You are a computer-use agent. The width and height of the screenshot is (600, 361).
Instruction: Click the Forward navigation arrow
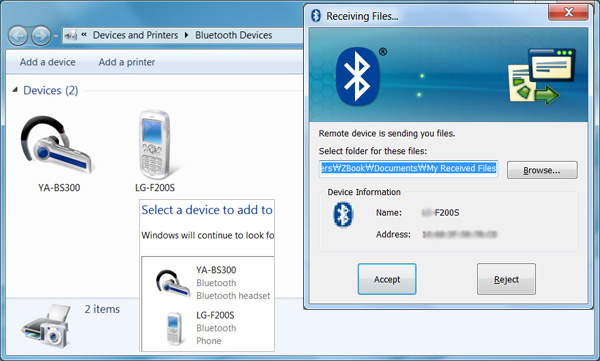[41, 36]
